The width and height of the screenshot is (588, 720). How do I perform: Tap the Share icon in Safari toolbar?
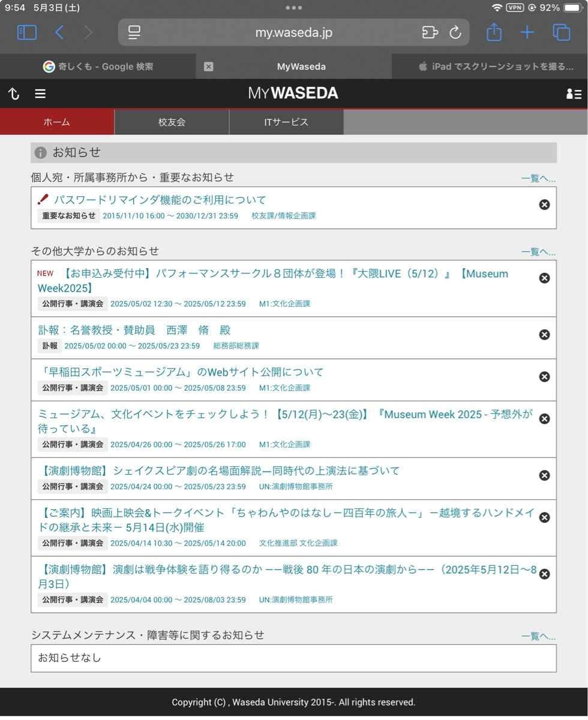(x=494, y=32)
